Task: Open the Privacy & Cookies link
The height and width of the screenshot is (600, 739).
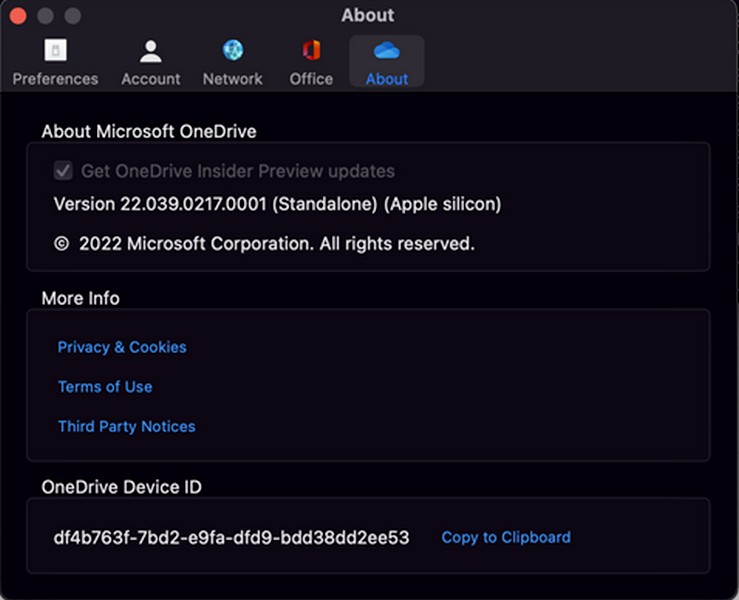Action: (x=122, y=347)
